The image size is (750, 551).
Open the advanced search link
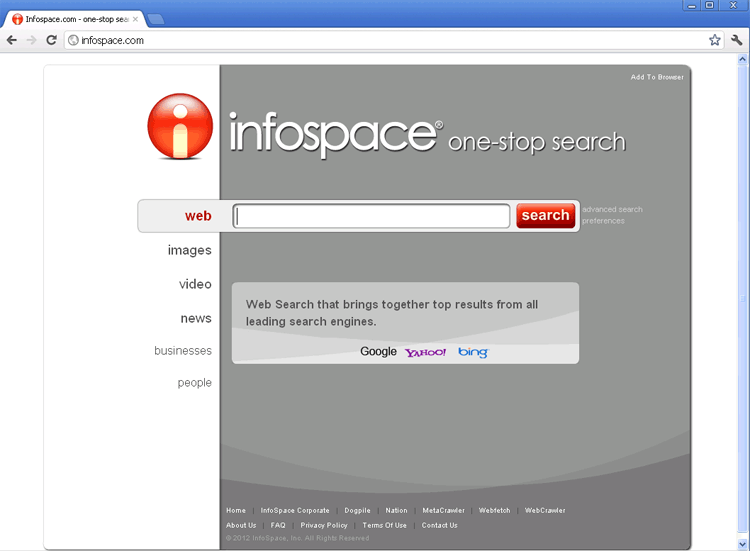point(612,210)
